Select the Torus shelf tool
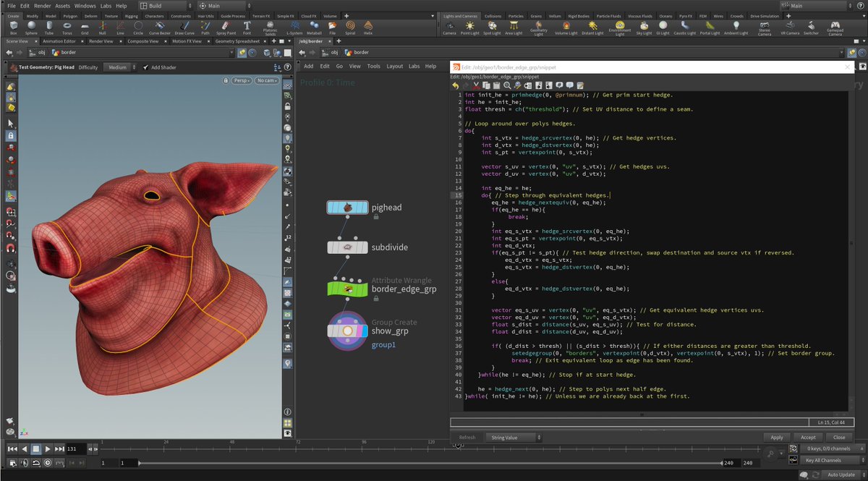Viewport: 868px width, 481px height. tap(67, 27)
